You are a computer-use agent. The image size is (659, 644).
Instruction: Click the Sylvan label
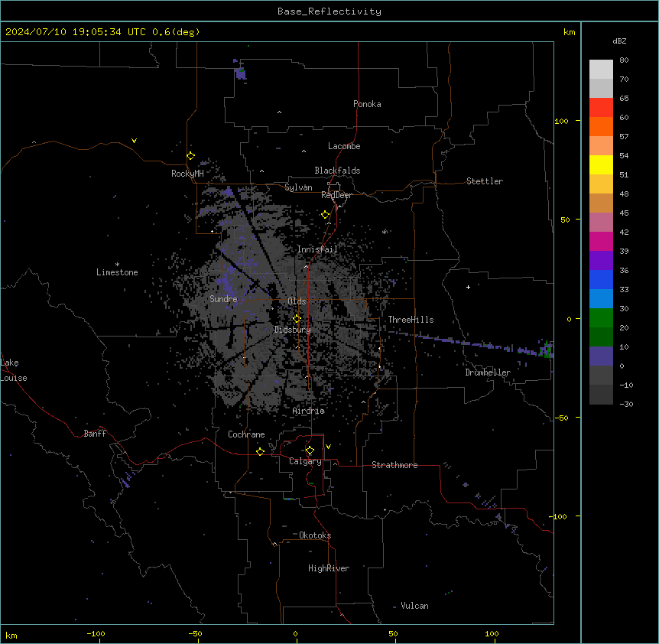pos(298,187)
